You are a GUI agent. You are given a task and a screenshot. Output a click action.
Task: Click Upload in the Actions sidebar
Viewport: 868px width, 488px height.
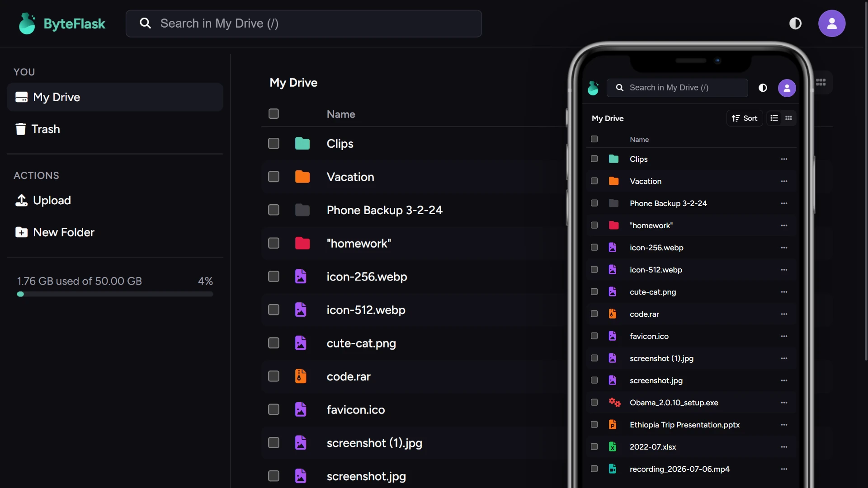115,200
